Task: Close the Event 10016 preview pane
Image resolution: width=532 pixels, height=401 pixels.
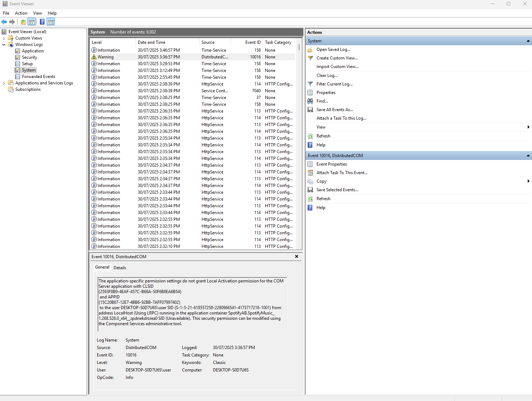Action: click(x=296, y=256)
